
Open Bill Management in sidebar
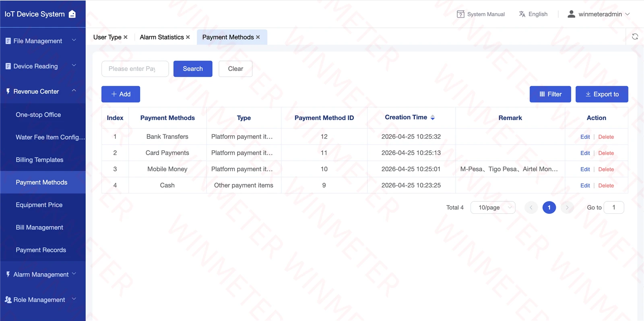click(43, 228)
